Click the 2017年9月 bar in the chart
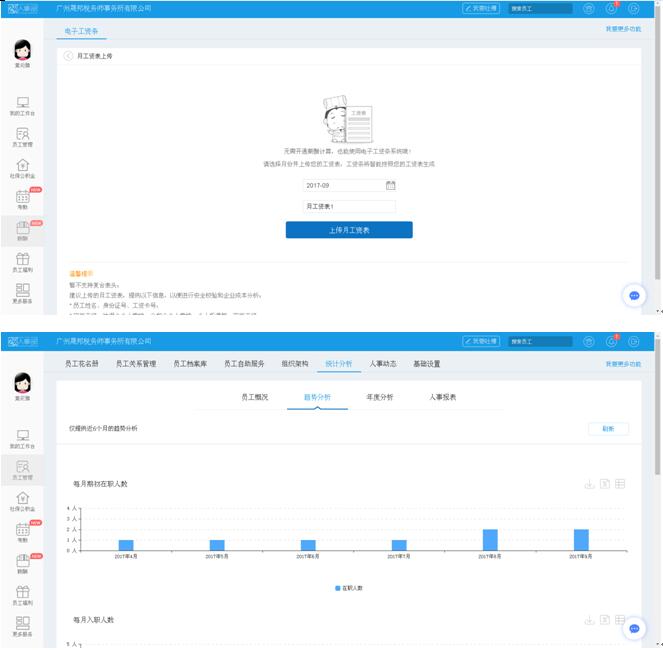The image size is (663, 650). (x=581, y=539)
